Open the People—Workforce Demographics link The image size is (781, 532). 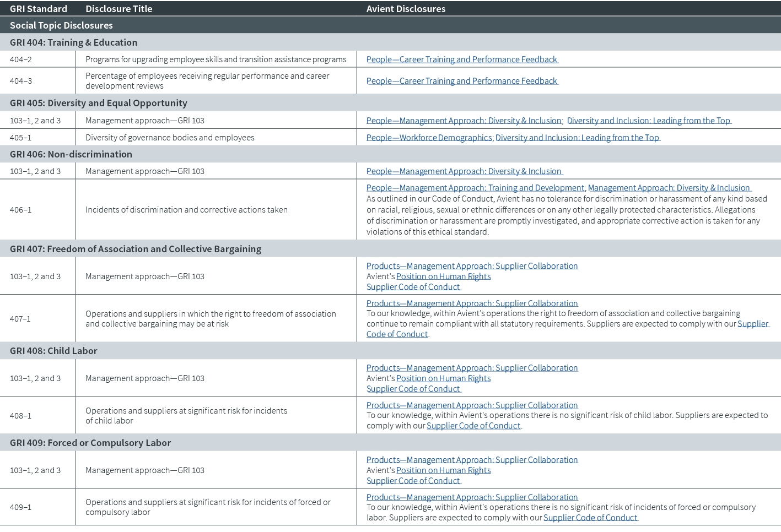tap(429, 138)
